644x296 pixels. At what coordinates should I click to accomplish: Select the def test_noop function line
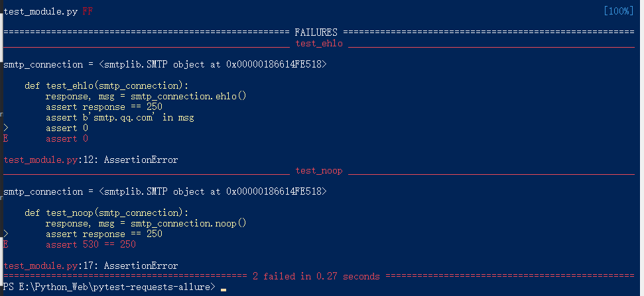(x=107, y=213)
